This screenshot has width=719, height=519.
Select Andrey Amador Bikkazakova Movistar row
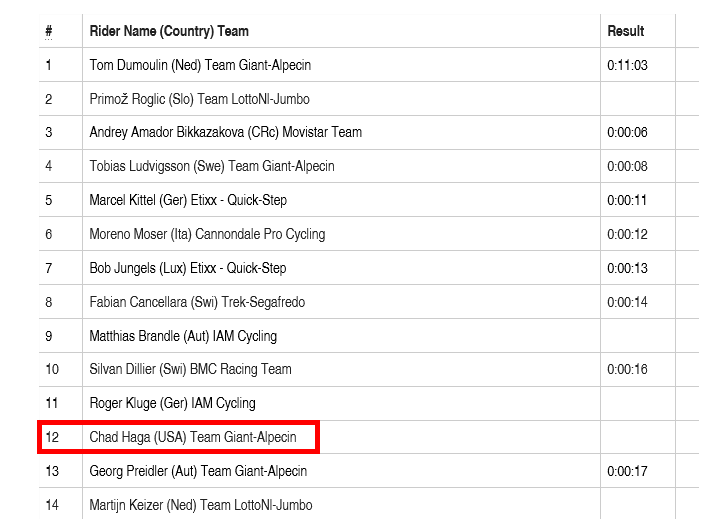pyautogui.click(x=225, y=132)
